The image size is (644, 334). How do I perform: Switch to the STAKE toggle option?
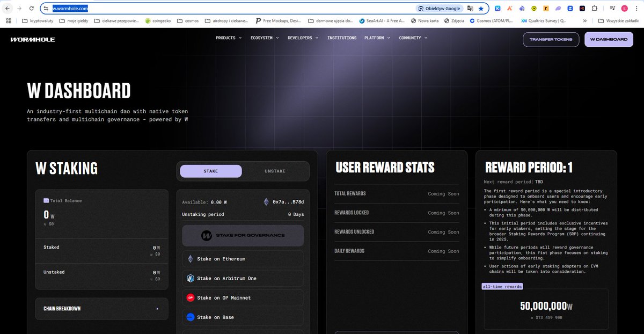pos(211,171)
